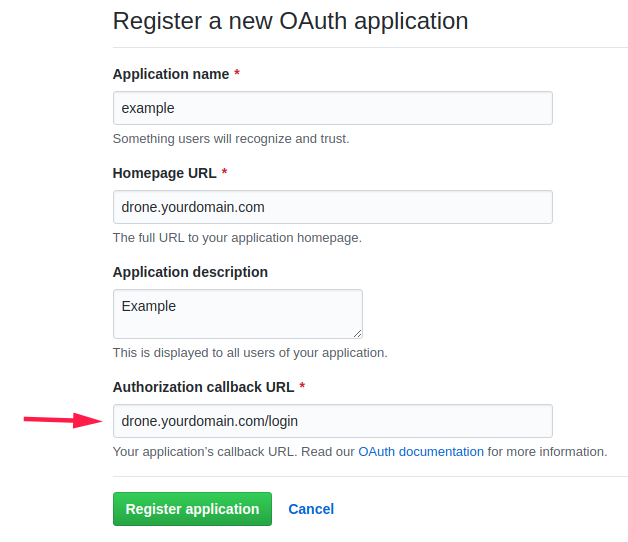The width and height of the screenshot is (628, 542).
Task: Click the "Something users will recognize" hint text
Action: click(x=231, y=139)
